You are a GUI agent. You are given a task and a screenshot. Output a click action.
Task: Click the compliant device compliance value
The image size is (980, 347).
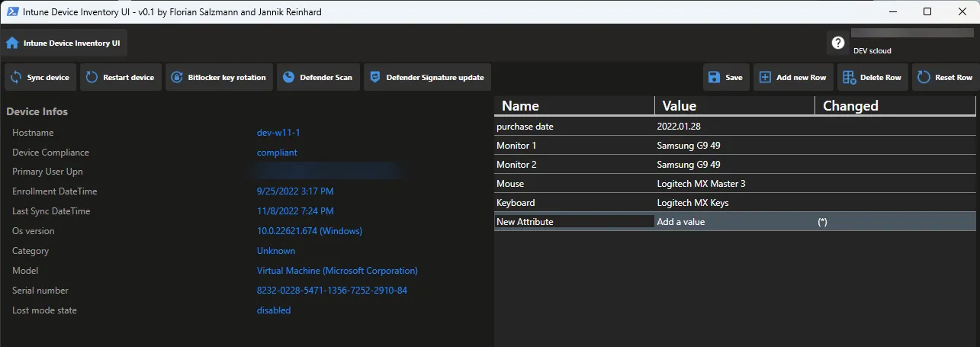coord(277,153)
